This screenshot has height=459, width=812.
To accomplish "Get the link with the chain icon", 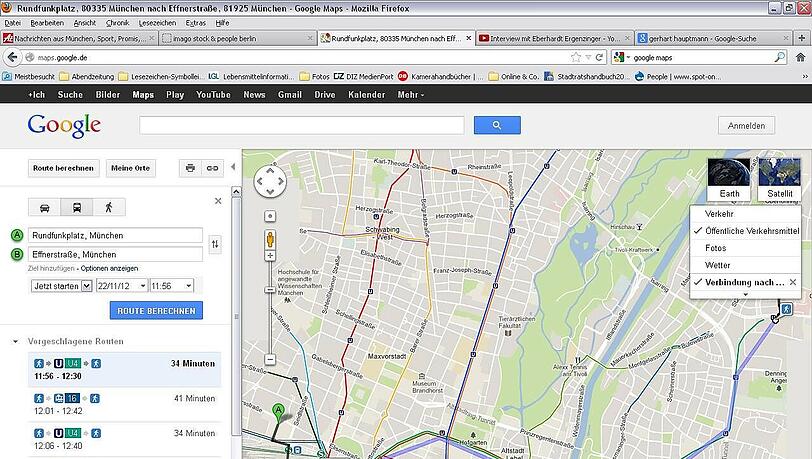I will point(212,168).
